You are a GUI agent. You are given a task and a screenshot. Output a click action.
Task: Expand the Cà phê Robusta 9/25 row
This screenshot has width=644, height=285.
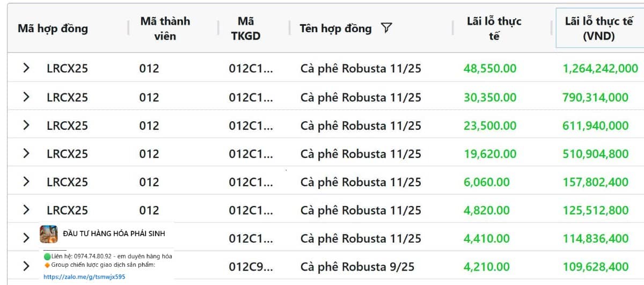coord(26,266)
